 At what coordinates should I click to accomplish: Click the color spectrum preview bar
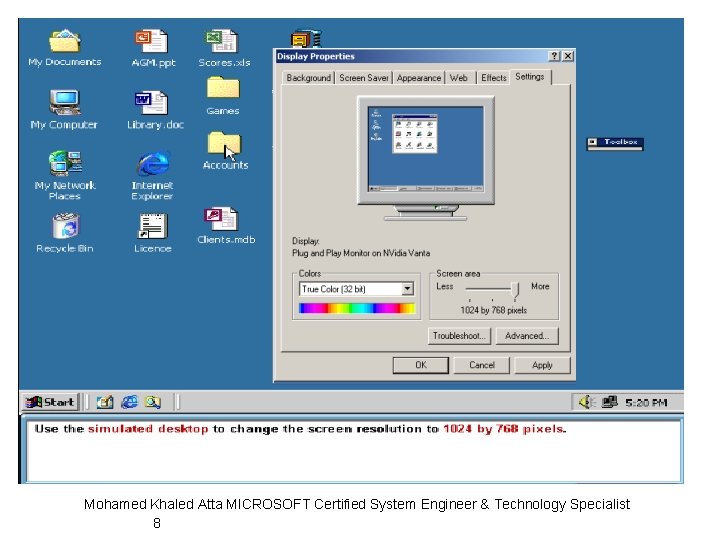coord(357,308)
